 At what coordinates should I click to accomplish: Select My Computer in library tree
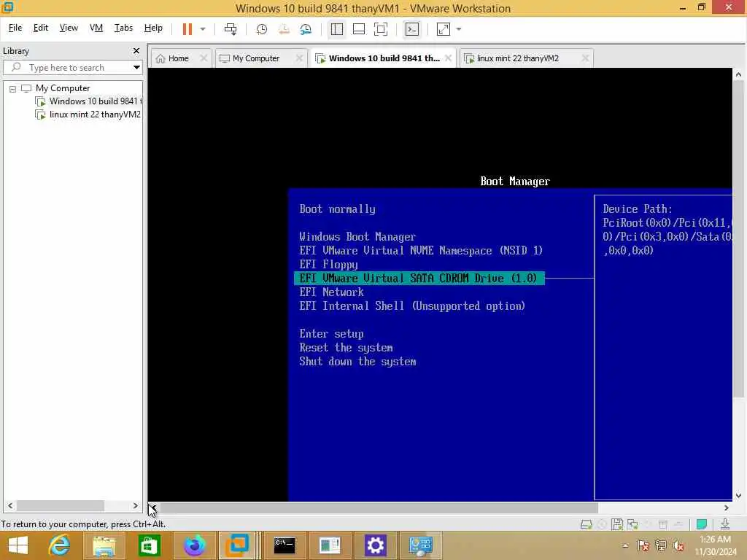[x=63, y=88]
